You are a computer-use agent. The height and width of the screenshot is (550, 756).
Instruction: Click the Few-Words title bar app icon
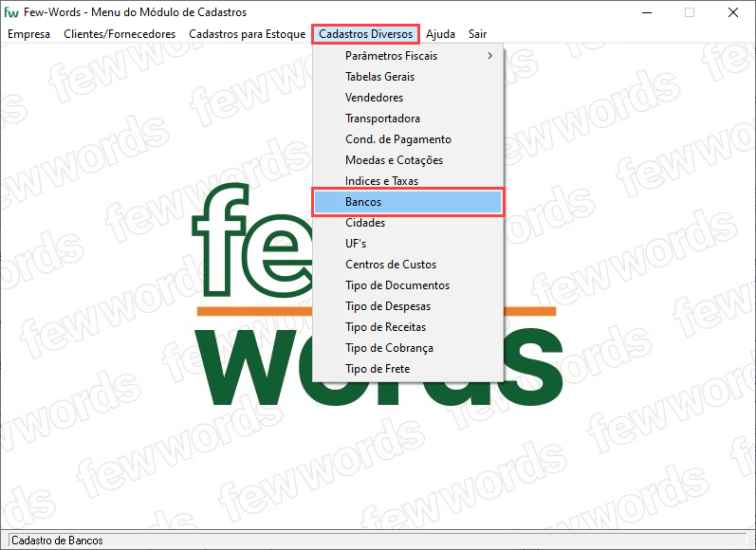tap(11, 12)
